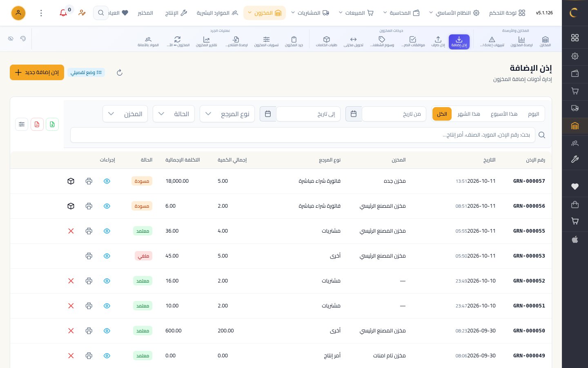
Task: Click the eye icon for GRN-000050
Action: (x=107, y=331)
